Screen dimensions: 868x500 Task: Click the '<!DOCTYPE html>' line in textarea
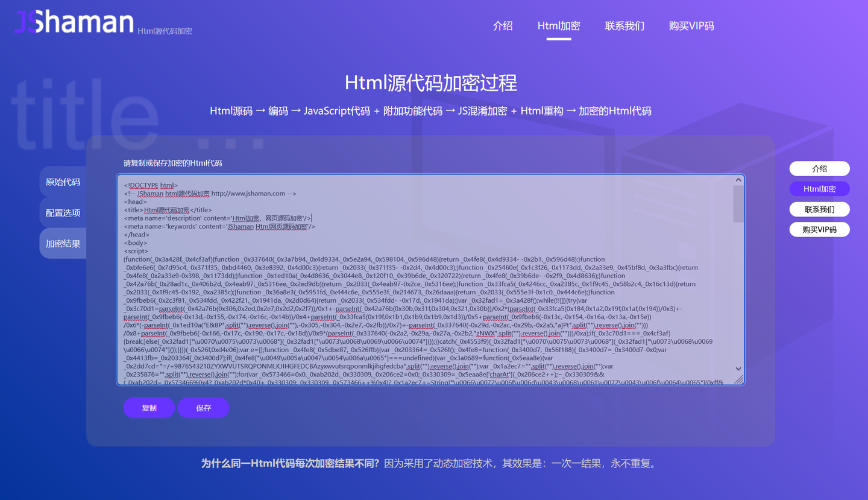click(151, 185)
